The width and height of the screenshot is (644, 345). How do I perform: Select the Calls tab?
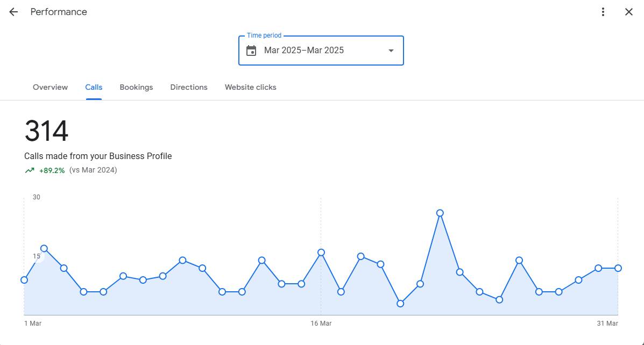94,87
